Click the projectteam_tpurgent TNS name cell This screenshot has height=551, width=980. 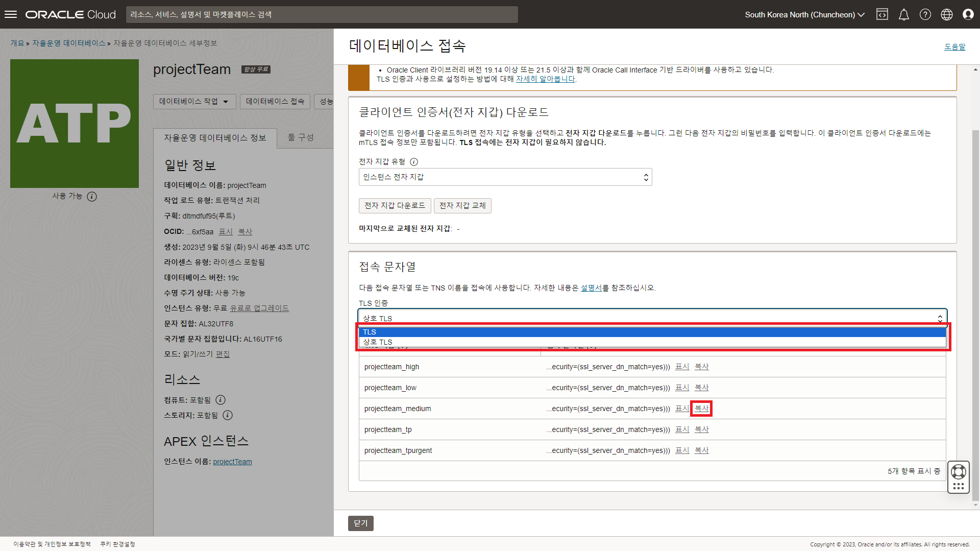coord(450,450)
